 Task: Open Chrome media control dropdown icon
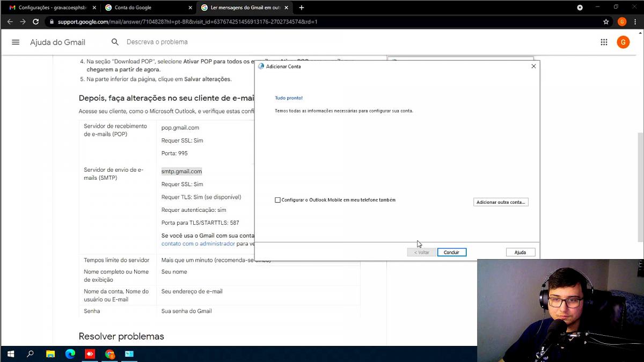click(x=580, y=8)
